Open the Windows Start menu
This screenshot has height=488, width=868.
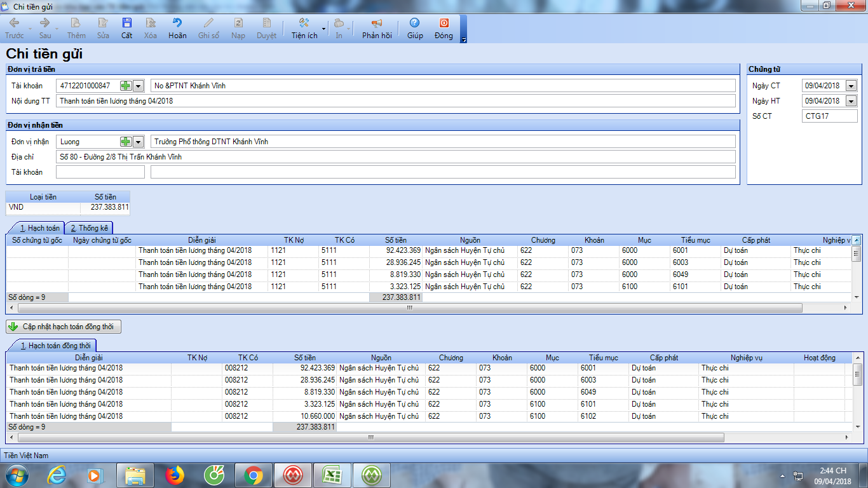18,475
